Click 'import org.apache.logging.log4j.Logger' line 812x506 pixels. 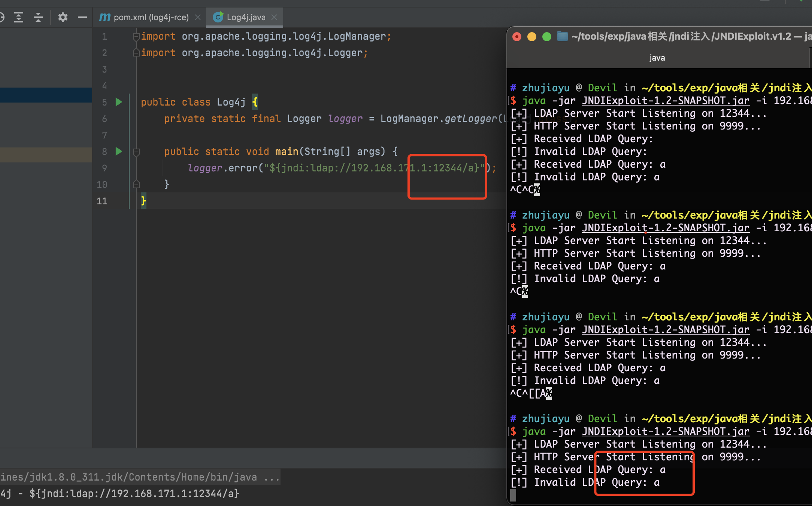[254, 53]
